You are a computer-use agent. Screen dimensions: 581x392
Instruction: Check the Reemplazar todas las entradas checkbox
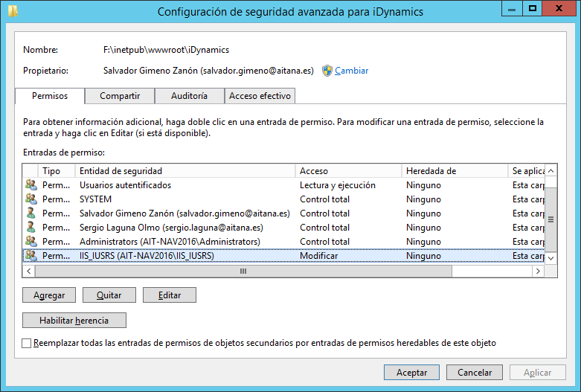click(26, 343)
